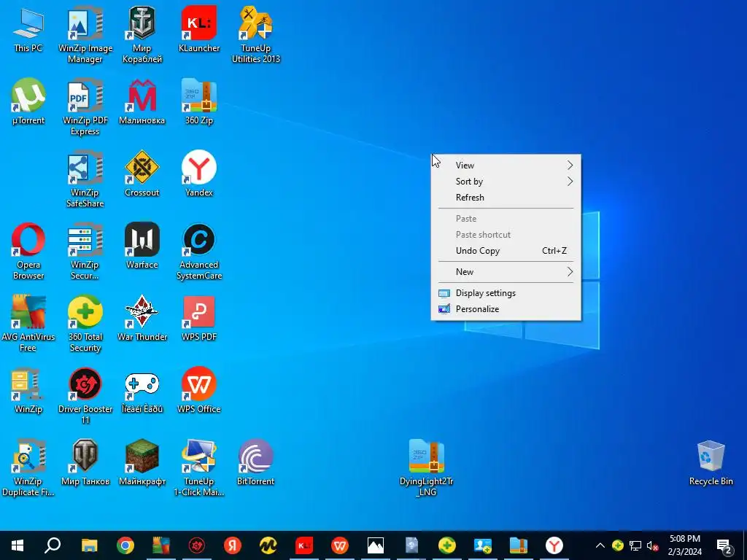
Task: Expand the Sort by submenu
Action: click(x=506, y=182)
